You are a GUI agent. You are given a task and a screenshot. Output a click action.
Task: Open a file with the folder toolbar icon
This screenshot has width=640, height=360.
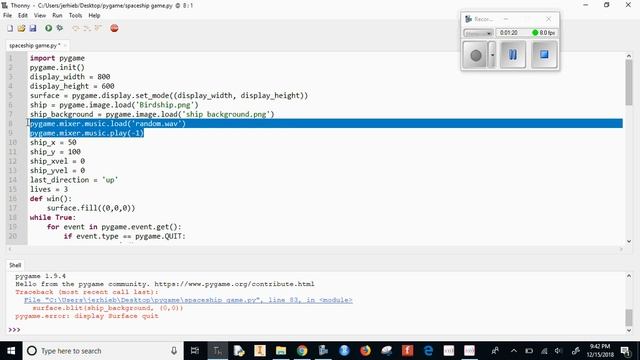(x=21, y=28)
